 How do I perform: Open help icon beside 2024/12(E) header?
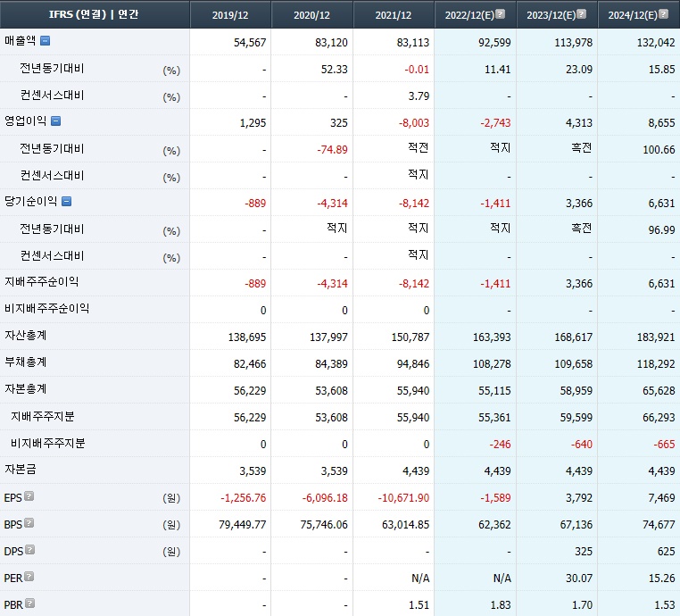pos(664,14)
